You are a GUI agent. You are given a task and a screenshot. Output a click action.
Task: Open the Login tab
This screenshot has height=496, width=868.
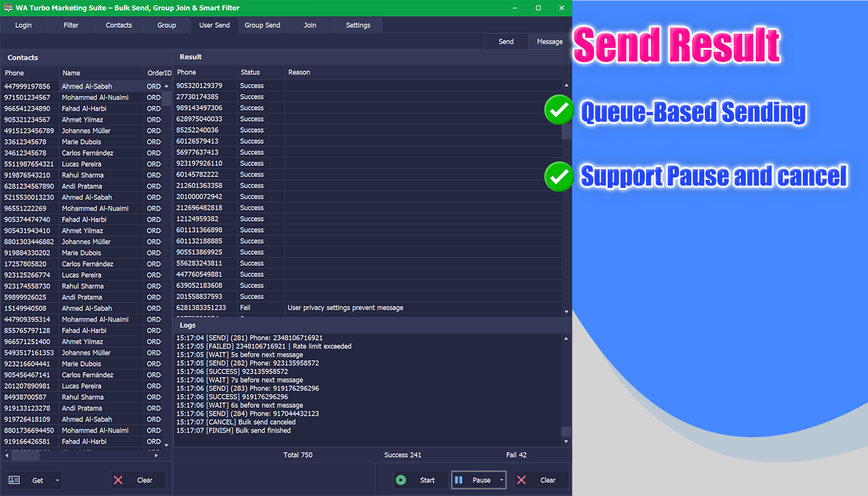24,25
